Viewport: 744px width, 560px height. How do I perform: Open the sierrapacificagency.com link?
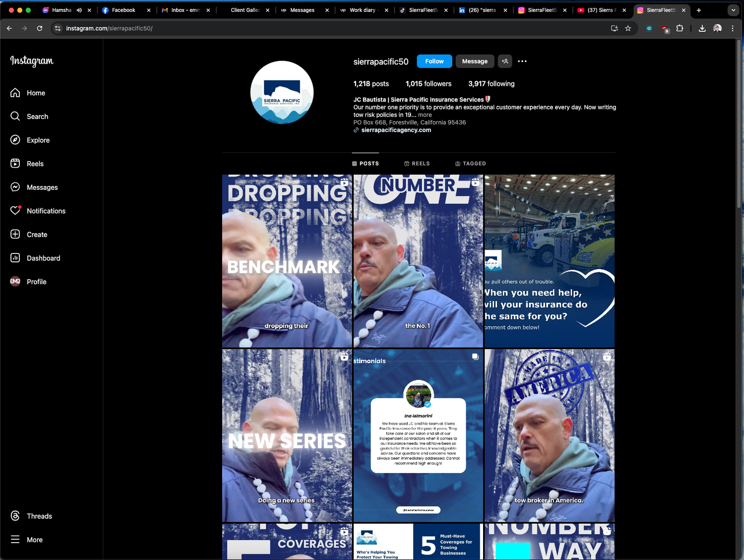pos(396,130)
